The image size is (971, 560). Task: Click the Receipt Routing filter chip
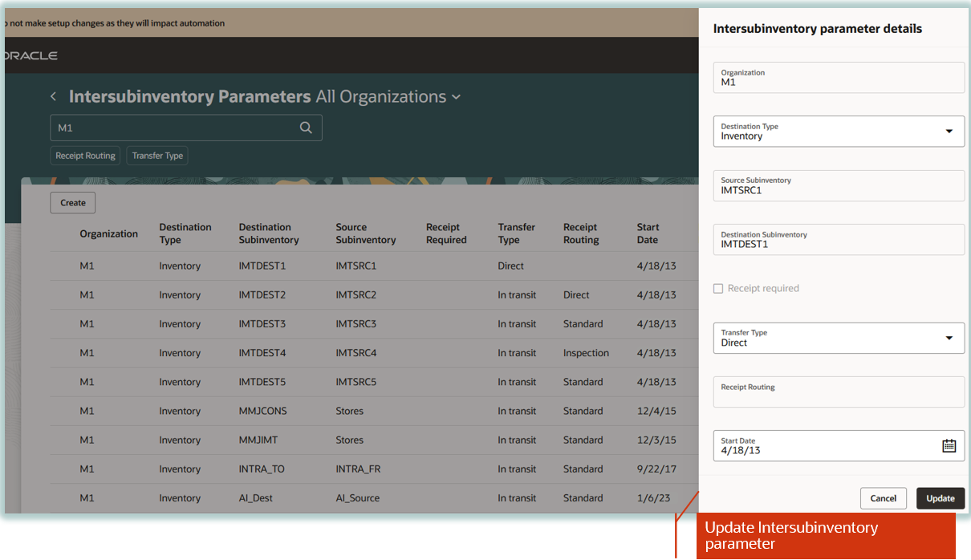[85, 156]
